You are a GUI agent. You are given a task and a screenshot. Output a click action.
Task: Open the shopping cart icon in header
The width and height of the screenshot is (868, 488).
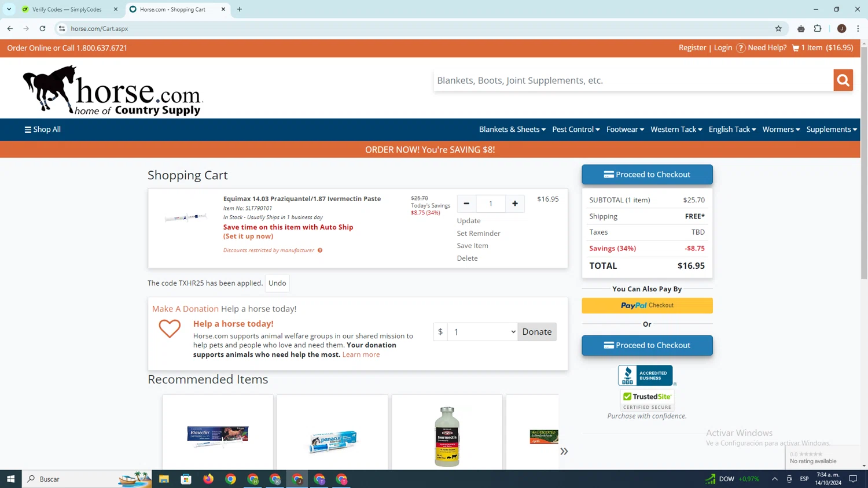796,48
